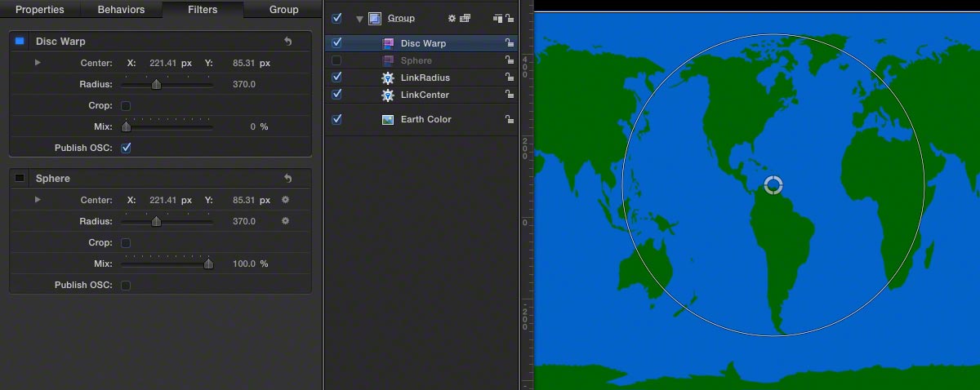This screenshot has height=390, width=980.
Task: Adjust the Disc Warp Mix slider
Action: click(x=167, y=126)
